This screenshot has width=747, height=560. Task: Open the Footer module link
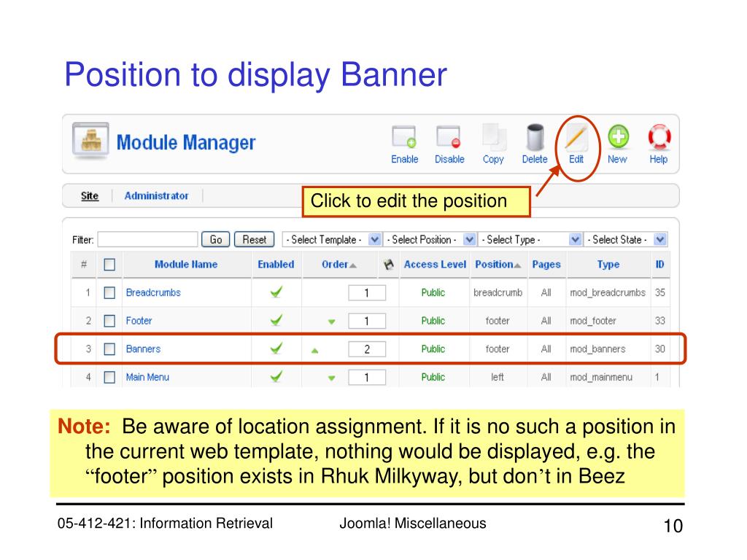pyautogui.click(x=139, y=321)
